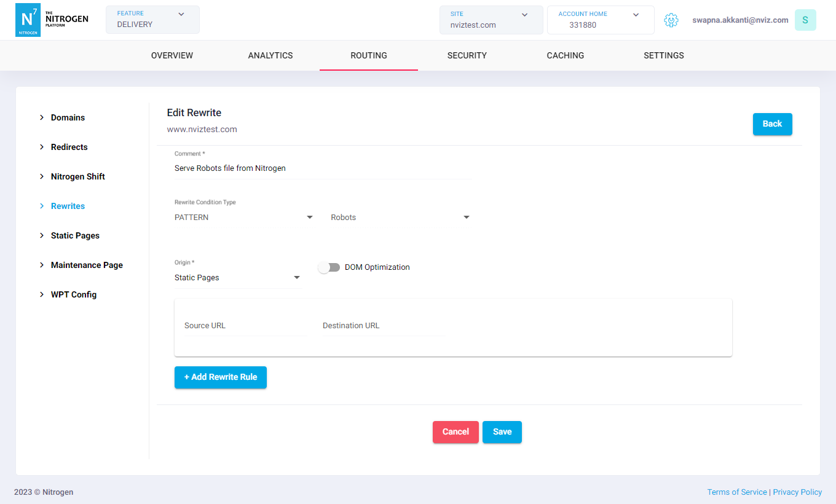Viewport: 836px width, 504px height.
Task: Open the settings gear icon
Action: (x=671, y=20)
